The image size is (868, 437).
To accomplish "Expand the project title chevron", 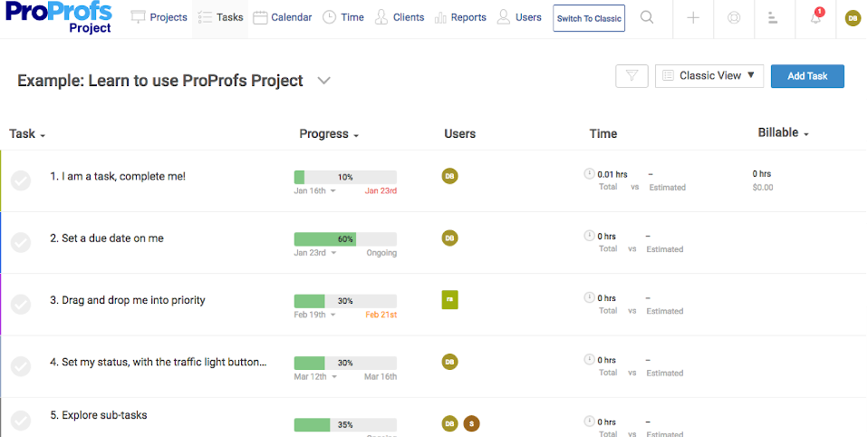I will 324,81.
